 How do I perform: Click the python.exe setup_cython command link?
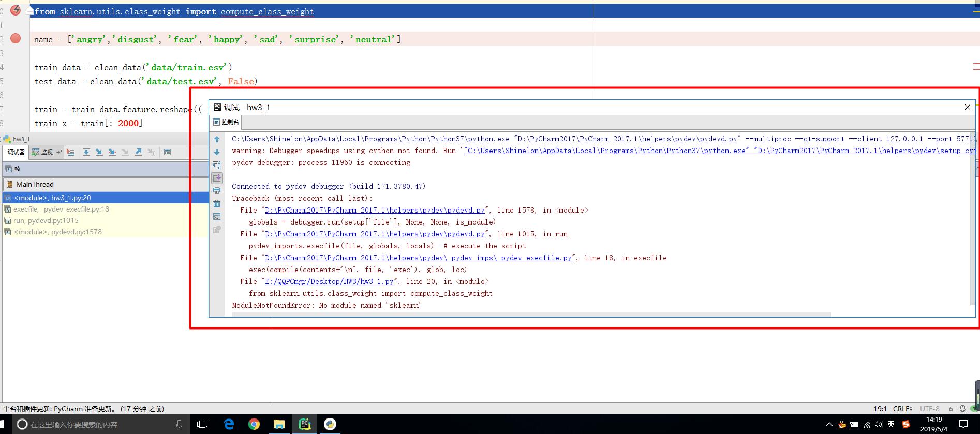tap(719, 151)
